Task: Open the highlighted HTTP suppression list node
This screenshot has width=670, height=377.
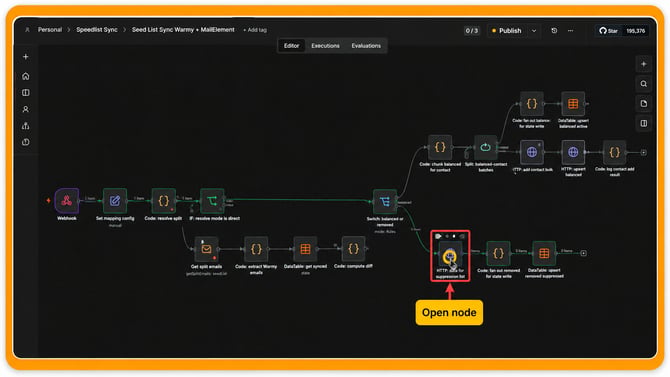Action: tap(450, 255)
